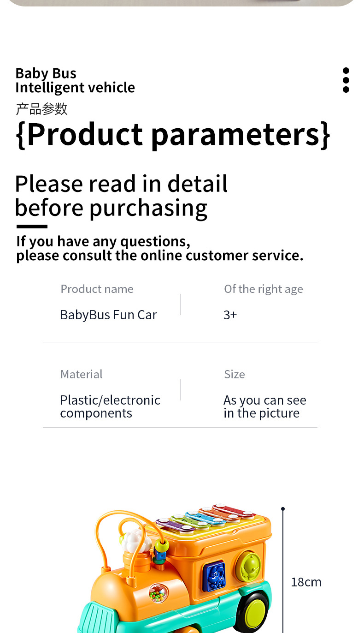The width and height of the screenshot is (364, 633).
Task: Click the online customer service notice text
Action: coord(159,248)
